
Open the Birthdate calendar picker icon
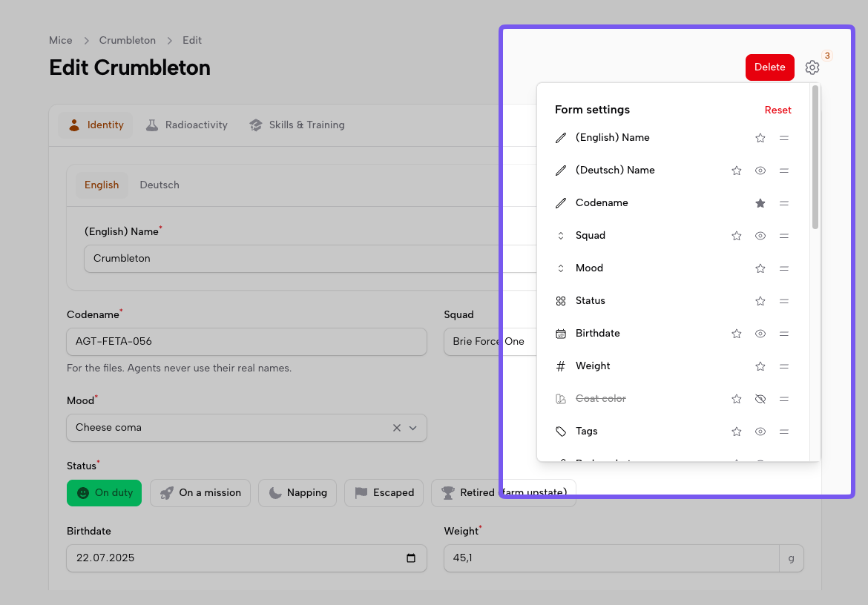(x=411, y=558)
